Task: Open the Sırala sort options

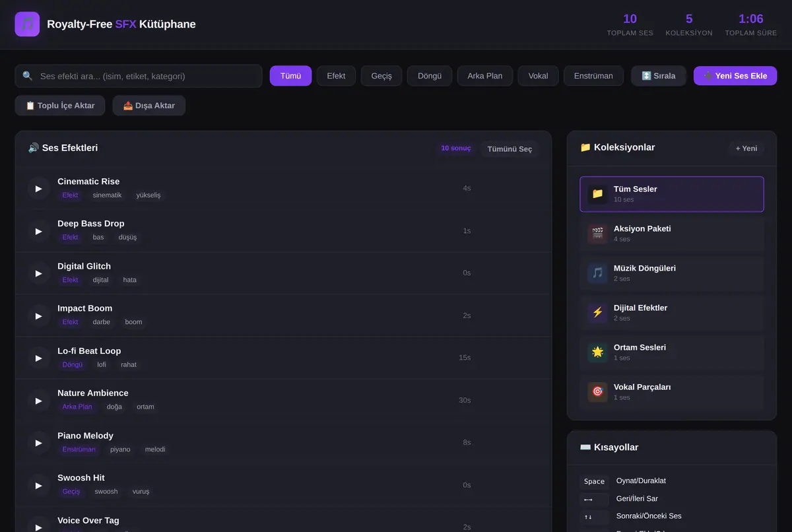Action: point(659,76)
